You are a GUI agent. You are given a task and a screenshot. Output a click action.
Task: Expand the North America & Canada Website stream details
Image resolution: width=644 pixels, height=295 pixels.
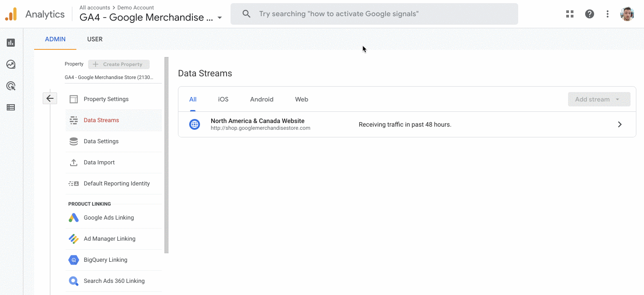click(x=619, y=124)
